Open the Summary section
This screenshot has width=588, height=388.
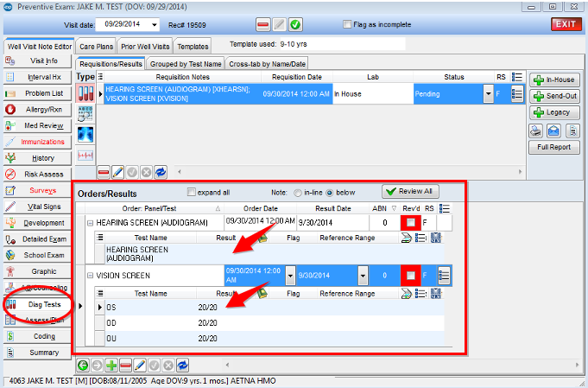[x=37, y=353]
